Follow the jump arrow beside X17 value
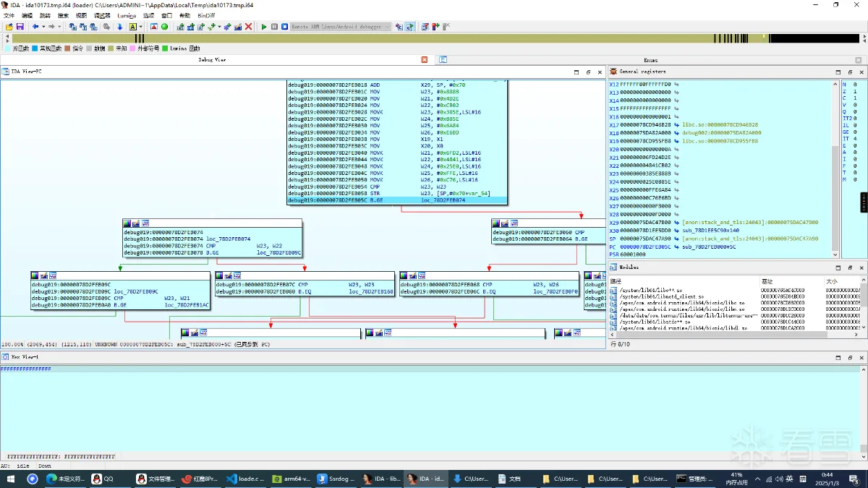Screen dimensions: 868x488 point(677,124)
